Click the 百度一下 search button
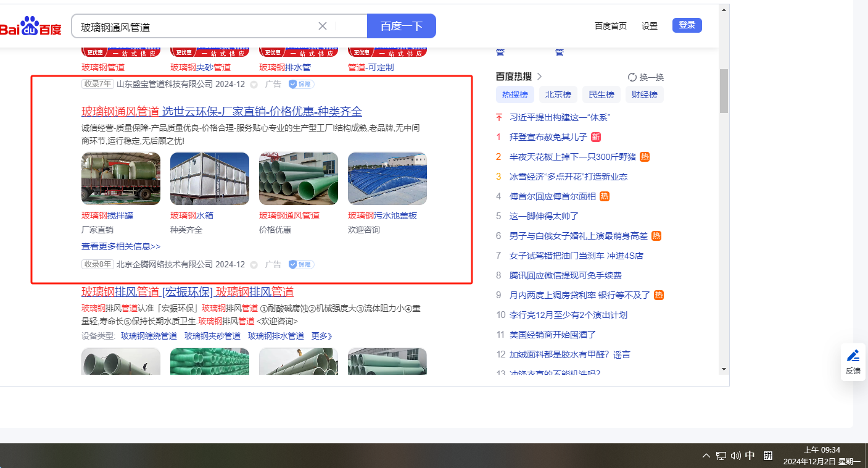This screenshot has height=468, width=868. (x=402, y=26)
